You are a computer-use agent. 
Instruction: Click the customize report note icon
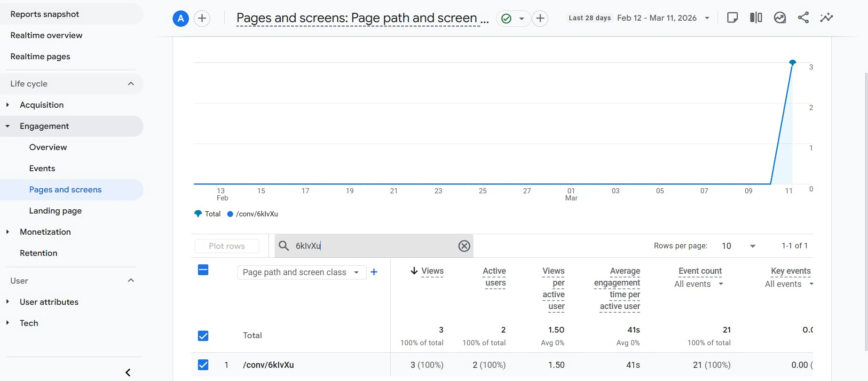732,18
